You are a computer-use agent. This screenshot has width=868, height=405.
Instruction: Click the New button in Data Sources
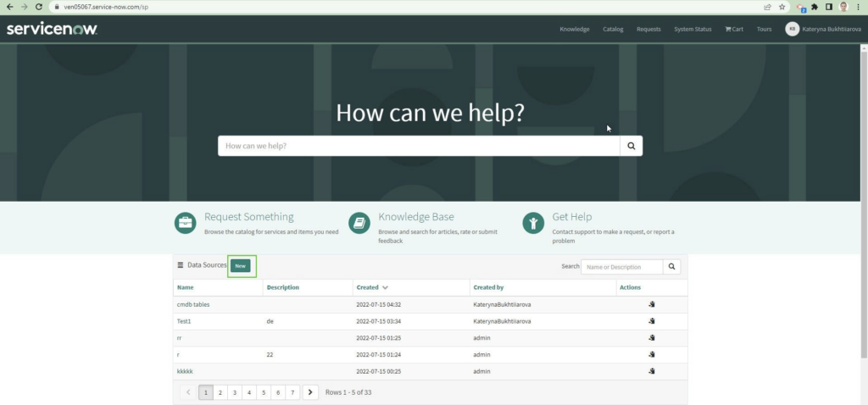(x=240, y=266)
